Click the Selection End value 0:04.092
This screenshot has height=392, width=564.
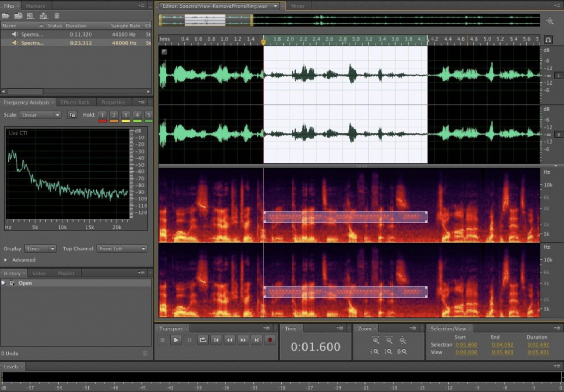point(502,345)
